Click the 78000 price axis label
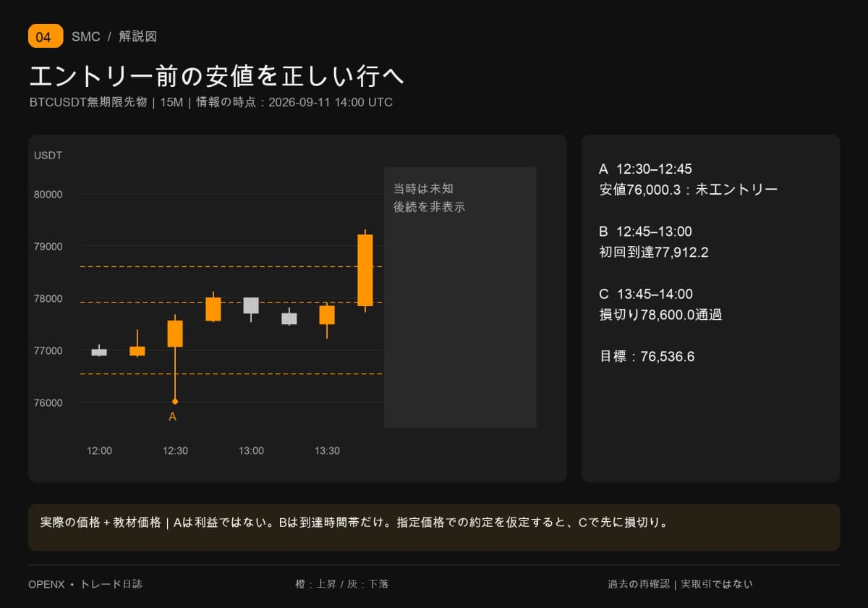 click(x=48, y=298)
